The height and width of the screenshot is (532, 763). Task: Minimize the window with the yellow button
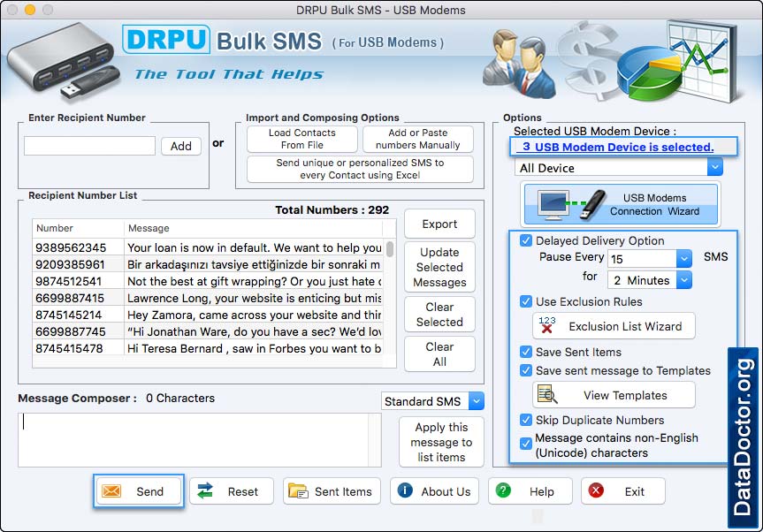tap(30, 9)
